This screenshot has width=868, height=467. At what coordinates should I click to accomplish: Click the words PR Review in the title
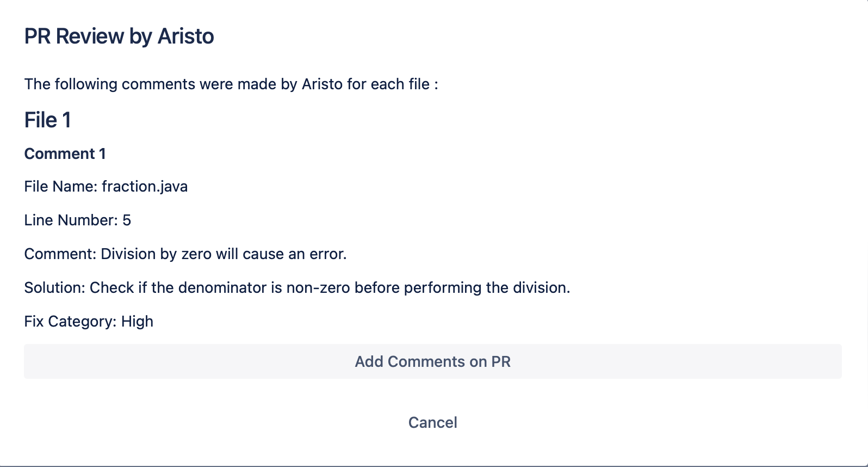[x=74, y=36]
